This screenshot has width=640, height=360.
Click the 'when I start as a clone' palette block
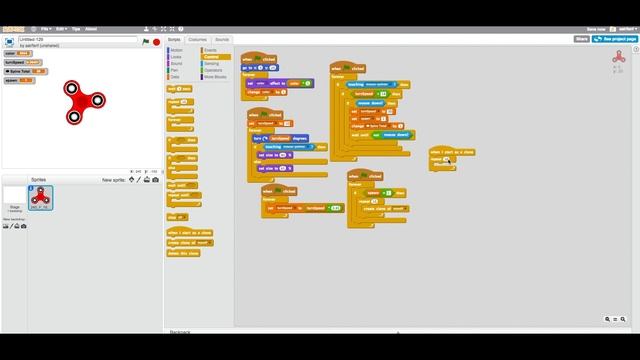coord(190,233)
